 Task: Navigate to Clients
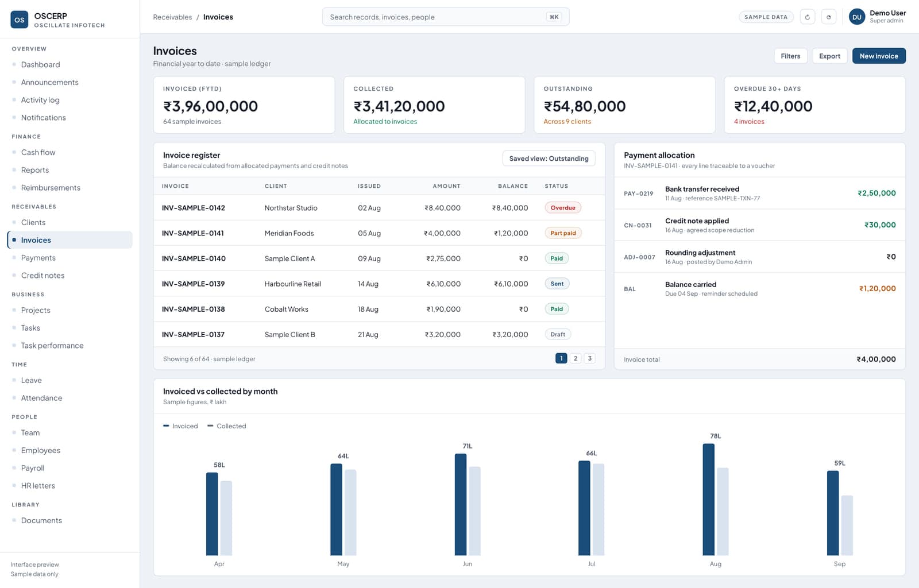tap(69, 223)
